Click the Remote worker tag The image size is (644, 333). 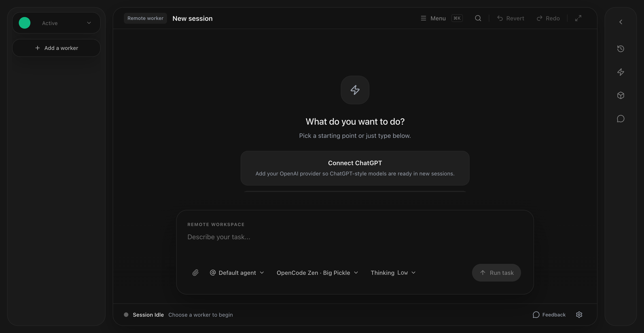[145, 18]
